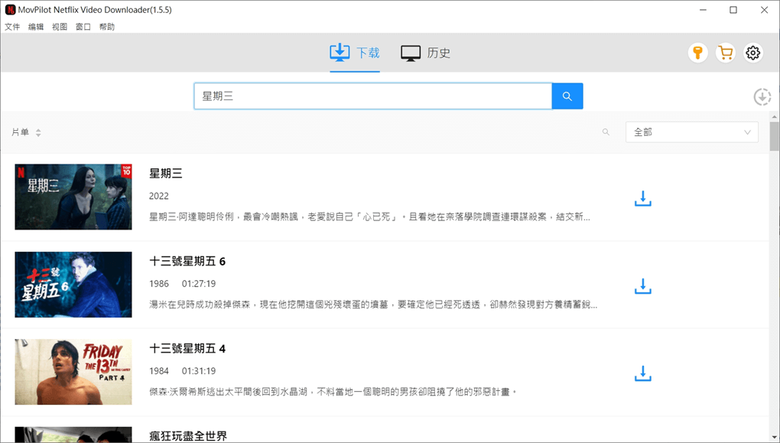Click the 2022 year text
Screen dimensions: 780x443
159,196
